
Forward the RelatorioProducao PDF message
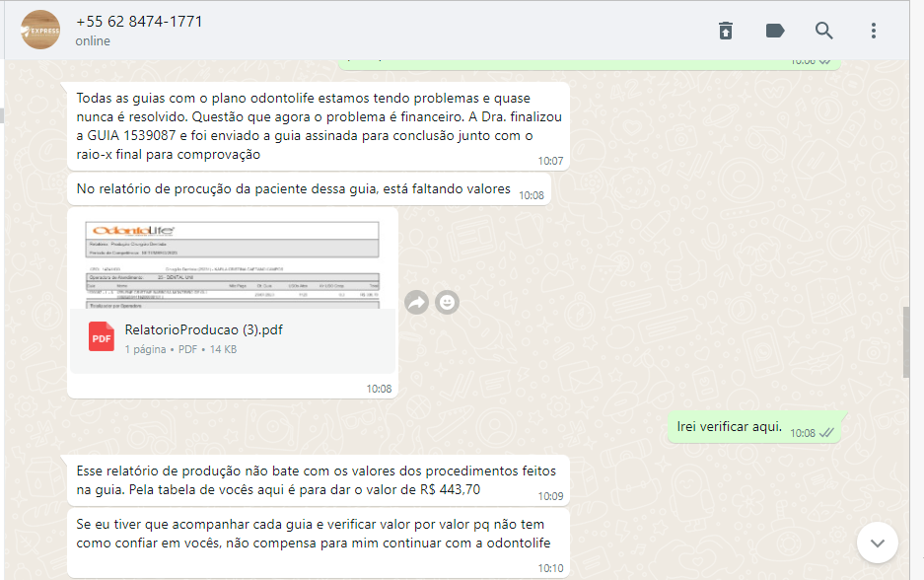[416, 303]
